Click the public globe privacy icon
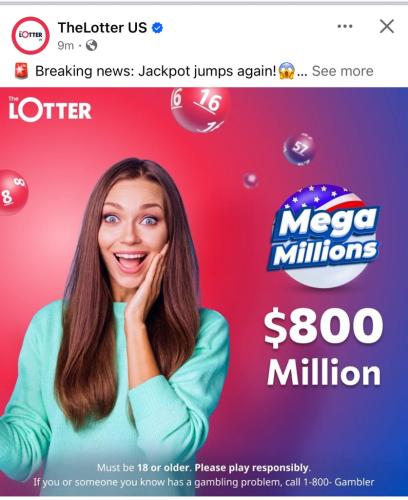Viewport: 408px width, 500px height. pyautogui.click(x=91, y=45)
